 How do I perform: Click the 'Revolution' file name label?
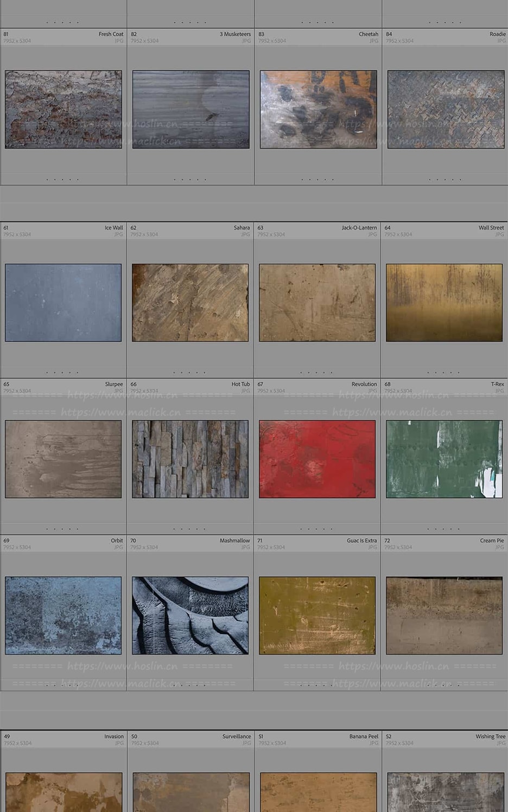[x=364, y=384]
